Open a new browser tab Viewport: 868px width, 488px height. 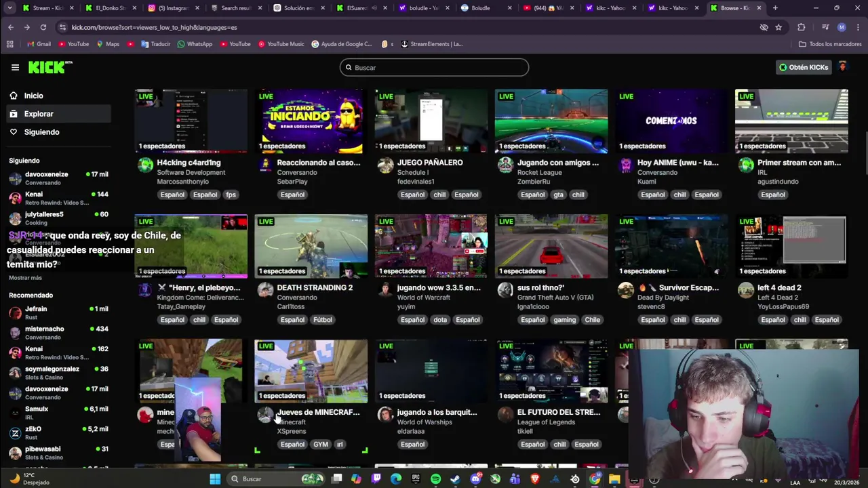[x=775, y=8]
